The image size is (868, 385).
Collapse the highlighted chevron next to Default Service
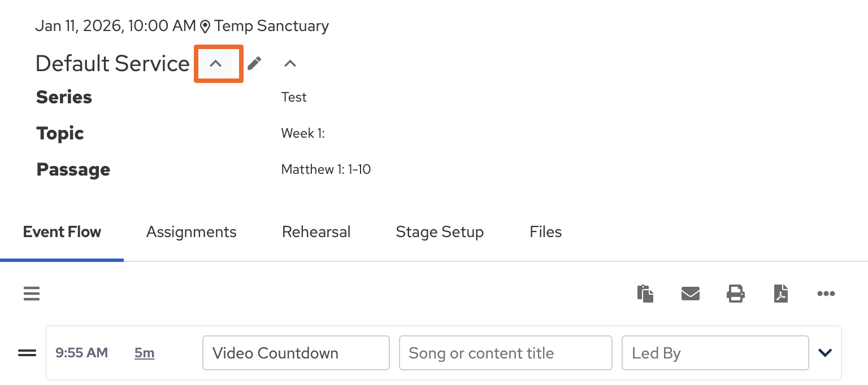tap(215, 64)
